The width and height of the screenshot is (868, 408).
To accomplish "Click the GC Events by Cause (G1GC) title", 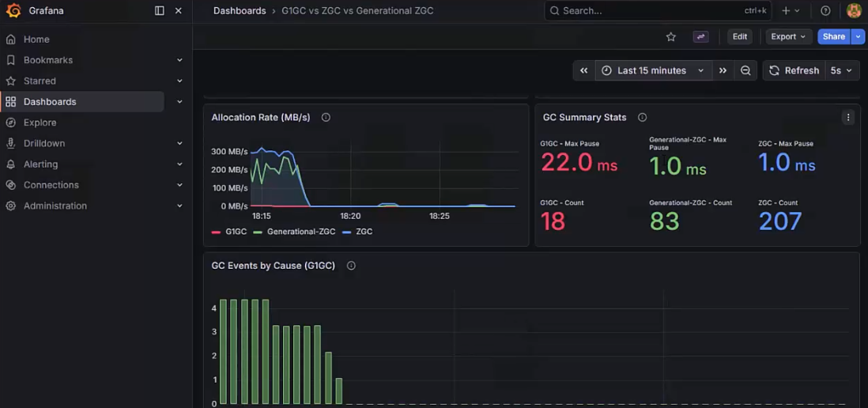I will pyautogui.click(x=273, y=266).
